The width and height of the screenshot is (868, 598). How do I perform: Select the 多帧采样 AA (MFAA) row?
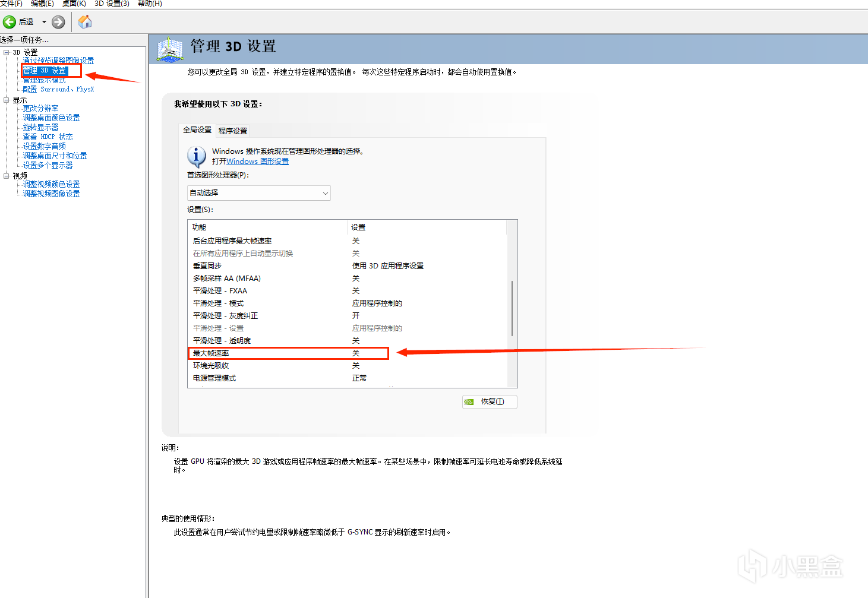pos(348,279)
